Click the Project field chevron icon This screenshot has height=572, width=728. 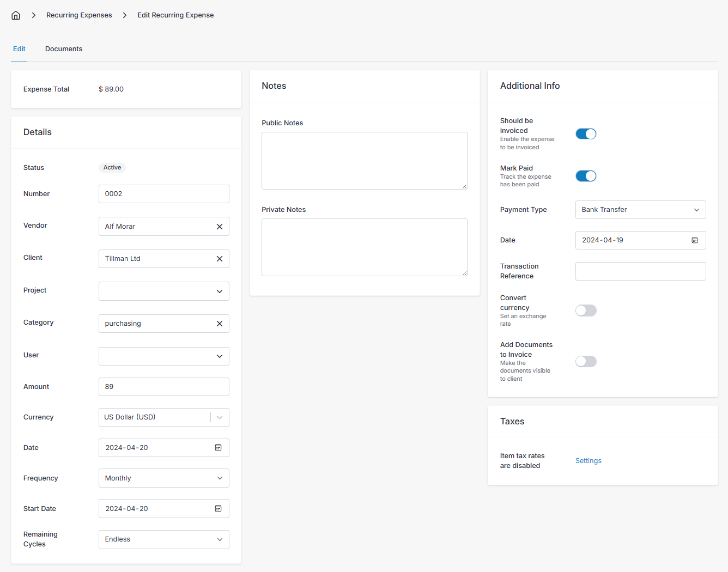[220, 291]
